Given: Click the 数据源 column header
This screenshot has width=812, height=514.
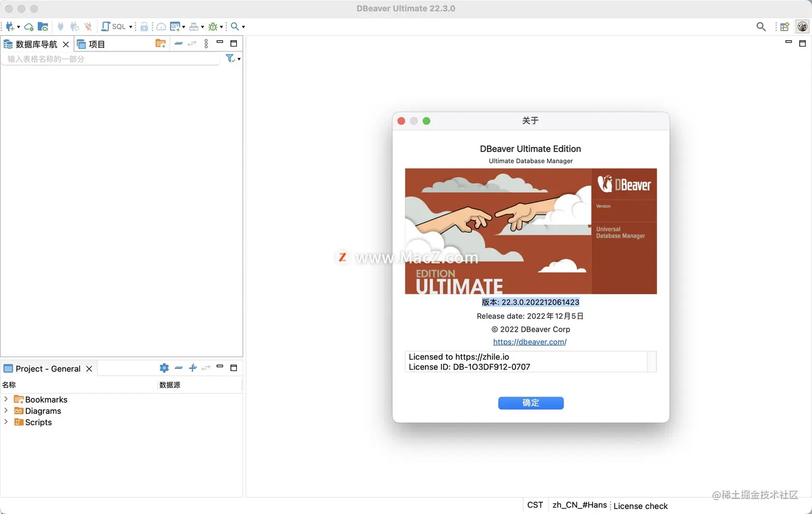Looking at the screenshot, I should pos(199,385).
